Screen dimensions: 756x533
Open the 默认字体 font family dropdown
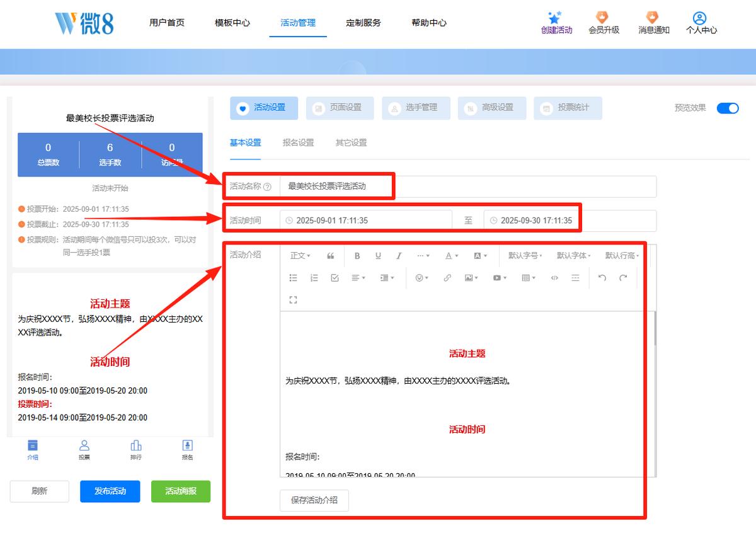[574, 256]
